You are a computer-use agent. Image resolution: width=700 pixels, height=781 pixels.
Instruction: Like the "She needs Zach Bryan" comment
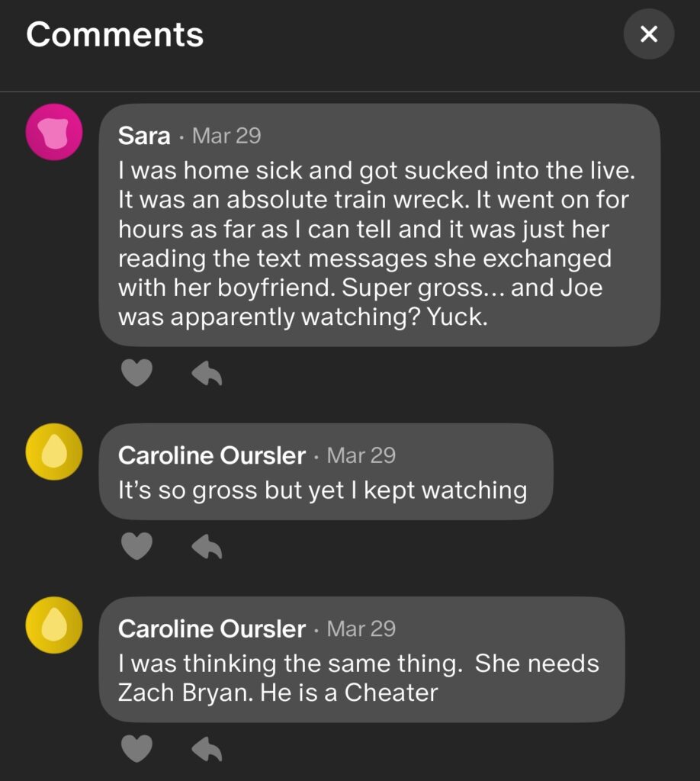137,749
